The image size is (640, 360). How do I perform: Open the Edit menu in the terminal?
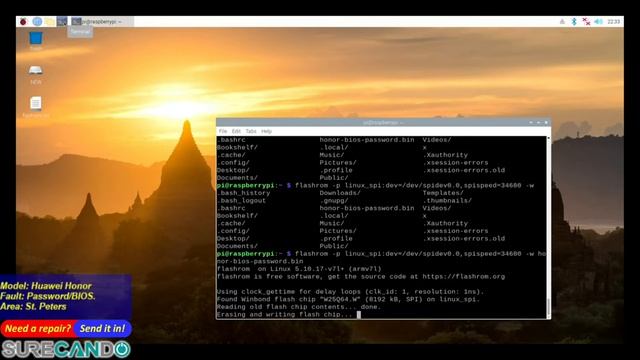236,131
